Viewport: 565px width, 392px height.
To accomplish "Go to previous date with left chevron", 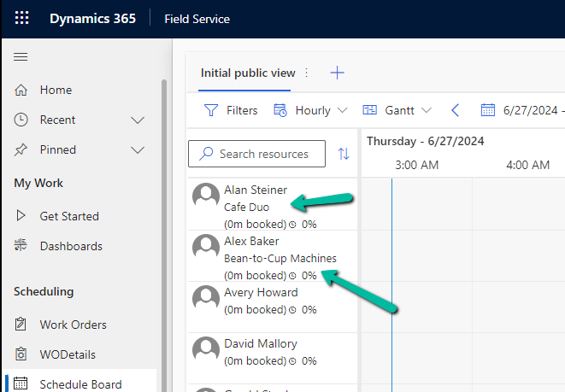I will (x=455, y=110).
